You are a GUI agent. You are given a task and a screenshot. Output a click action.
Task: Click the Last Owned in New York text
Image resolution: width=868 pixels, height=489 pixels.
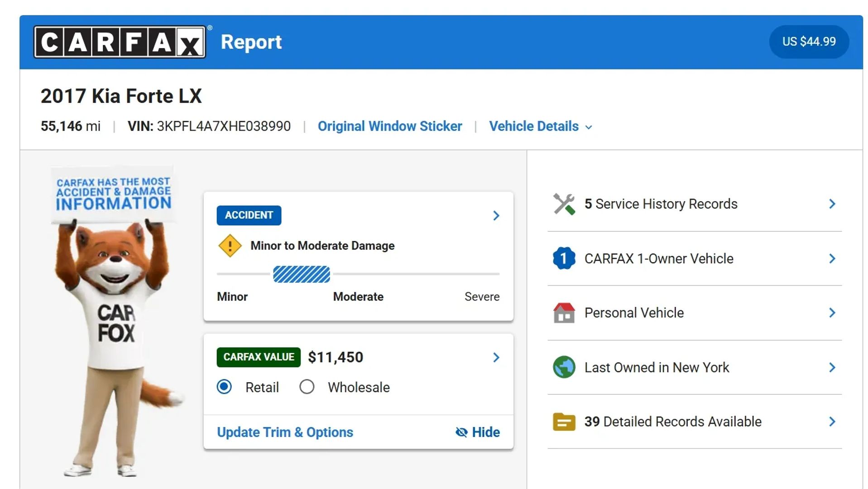coord(657,367)
